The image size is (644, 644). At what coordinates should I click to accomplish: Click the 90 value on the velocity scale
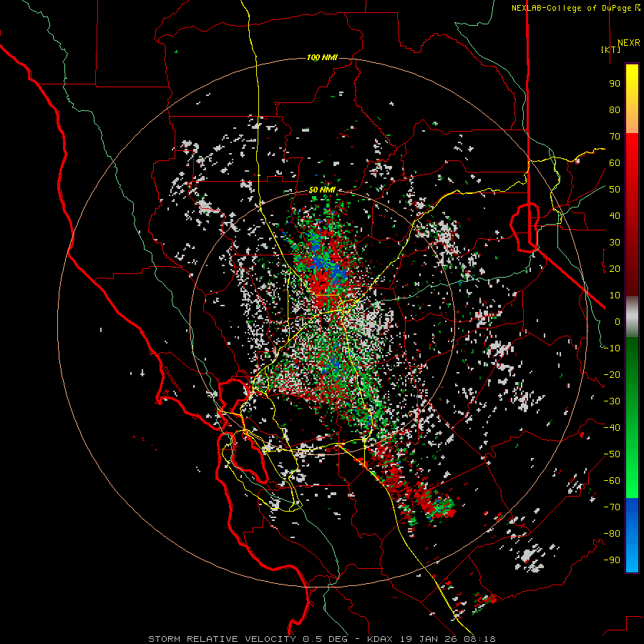coord(615,84)
